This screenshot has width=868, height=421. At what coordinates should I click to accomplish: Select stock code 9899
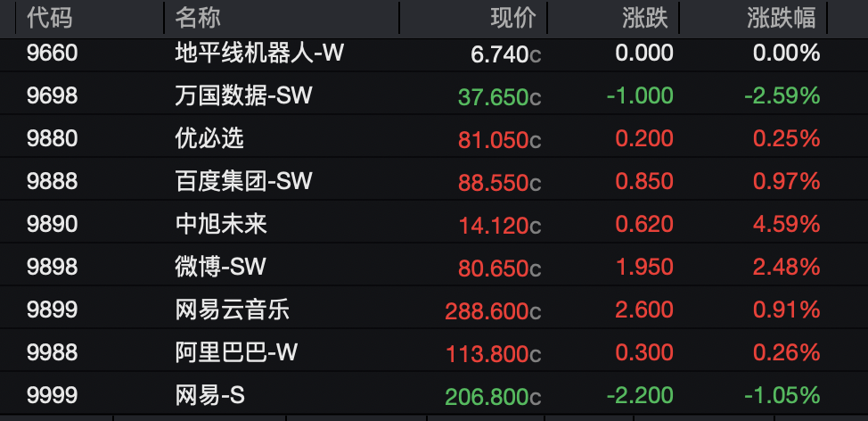click(x=52, y=310)
